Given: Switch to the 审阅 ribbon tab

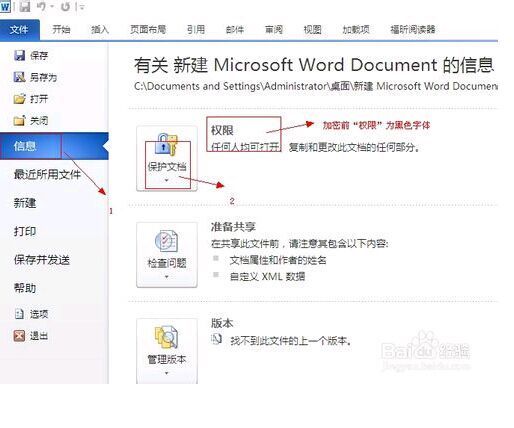Looking at the screenshot, I should click(x=274, y=29).
